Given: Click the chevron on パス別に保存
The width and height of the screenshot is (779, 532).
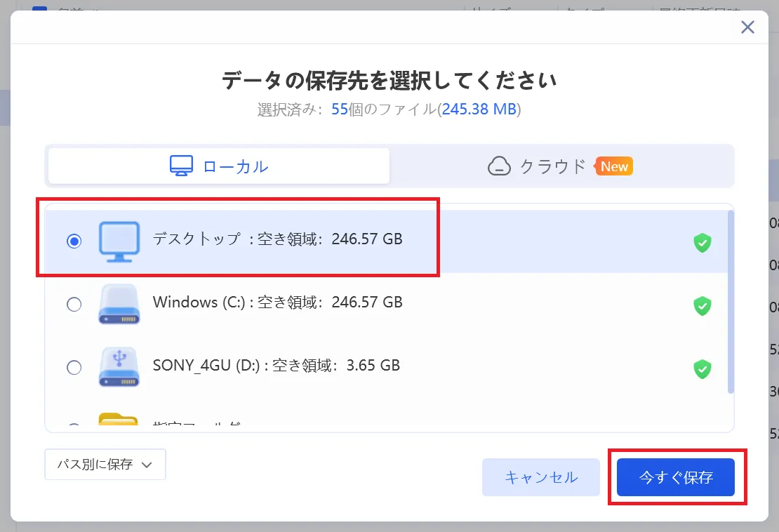Looking at the screenshot, I should click(146, 464).
